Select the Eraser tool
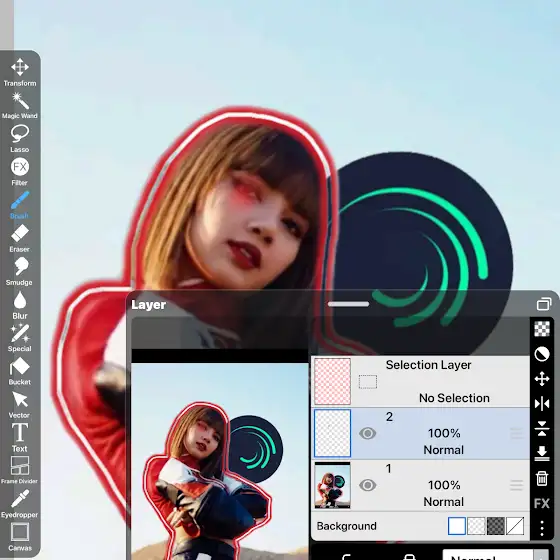This screenshot has height=560, width=560. [20, 238]
